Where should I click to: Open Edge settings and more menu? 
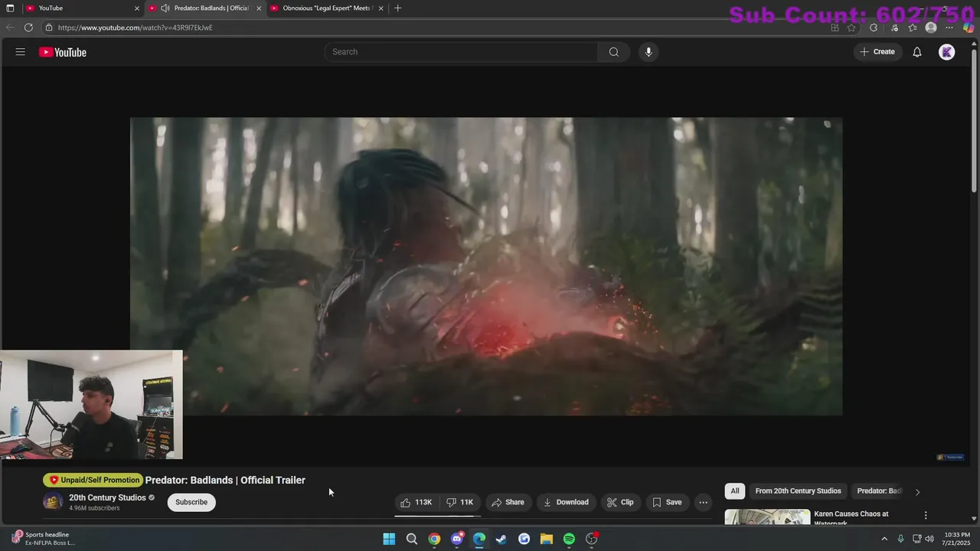pos(950,28)
